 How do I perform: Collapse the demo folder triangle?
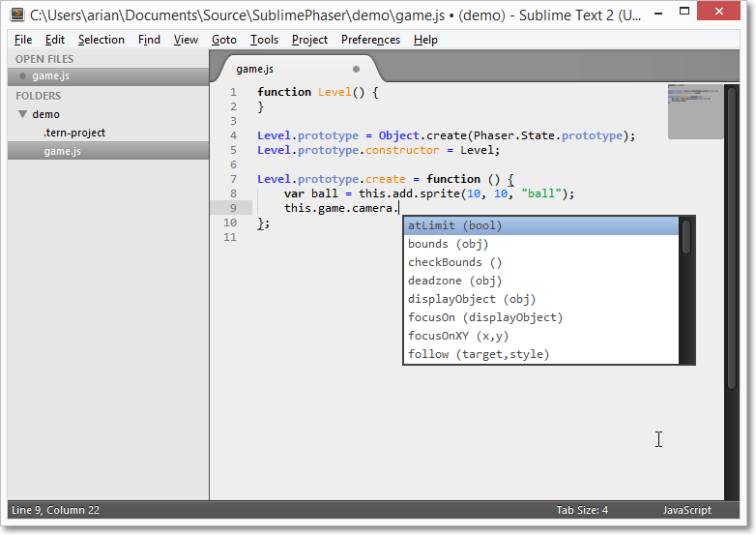(22, 114)
